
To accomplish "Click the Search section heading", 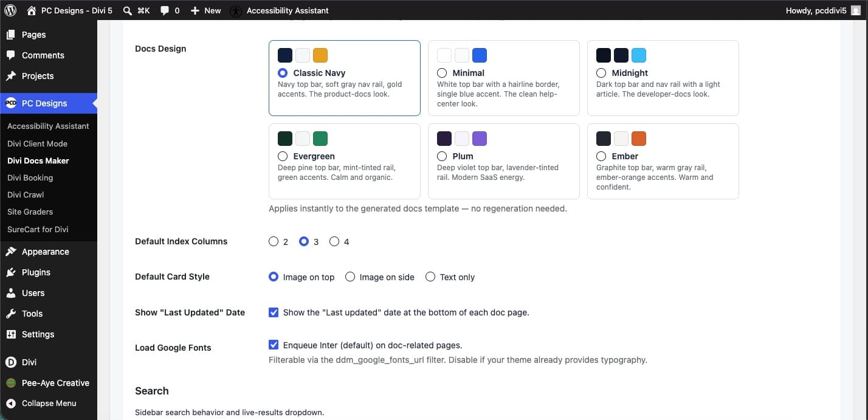I will [x=152, y=391].
